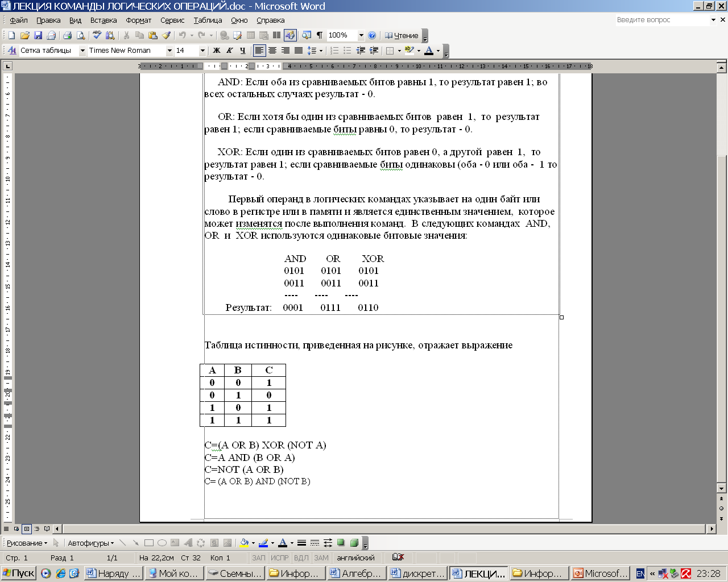Open the Таблица menu
The image size is (728, 582).
pos(208,20)
